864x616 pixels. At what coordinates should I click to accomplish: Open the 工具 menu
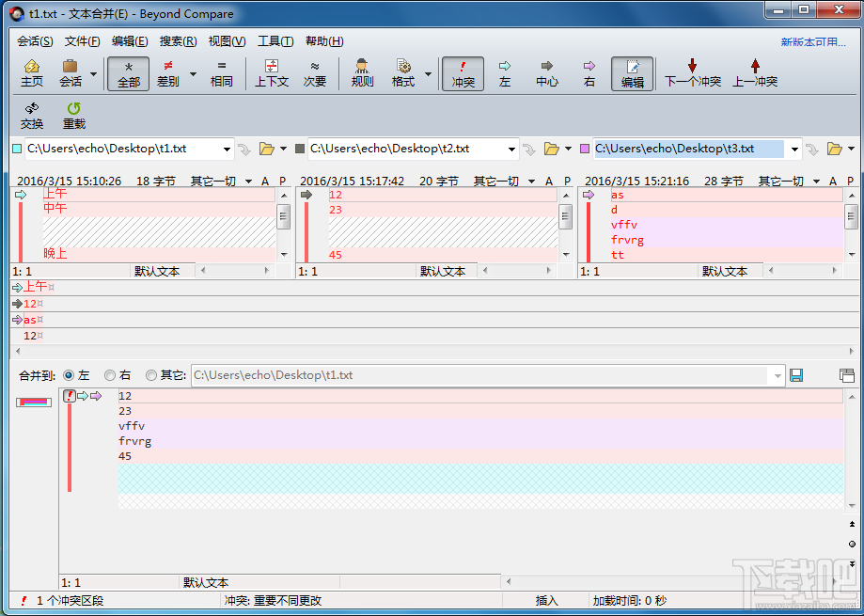pyautogui.click(x=274, y=40)
